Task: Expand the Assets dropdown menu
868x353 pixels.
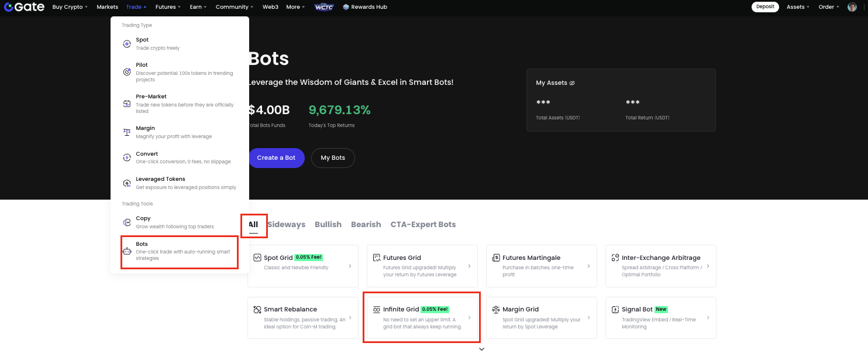Action: tap(798, 7)
